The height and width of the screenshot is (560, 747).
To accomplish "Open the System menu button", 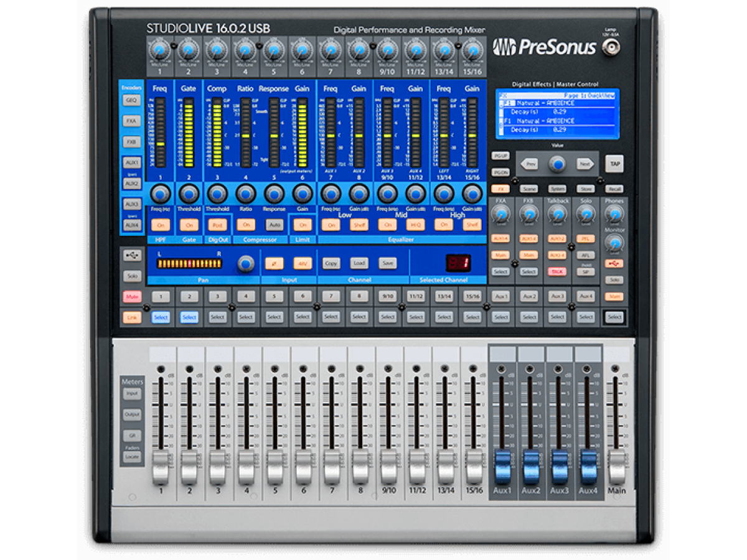I will [x=557, y=189].
